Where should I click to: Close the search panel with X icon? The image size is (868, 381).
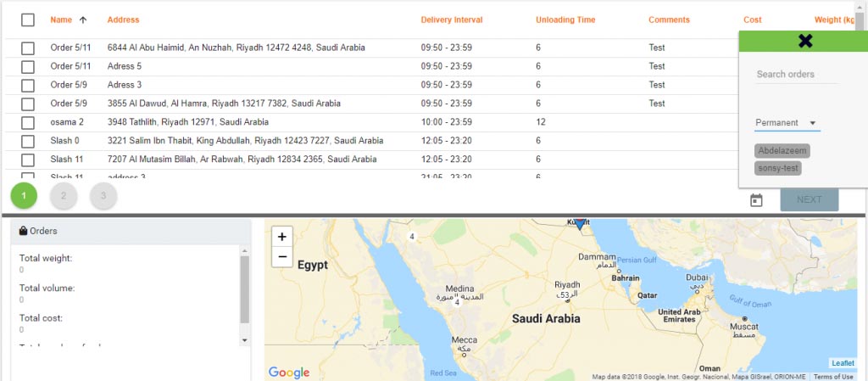pos(805,41)
